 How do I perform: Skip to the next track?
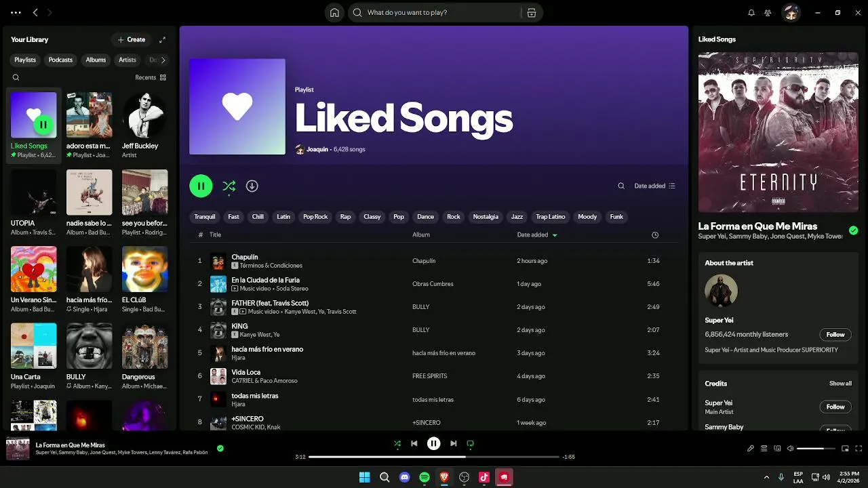[x=453, y=443]
